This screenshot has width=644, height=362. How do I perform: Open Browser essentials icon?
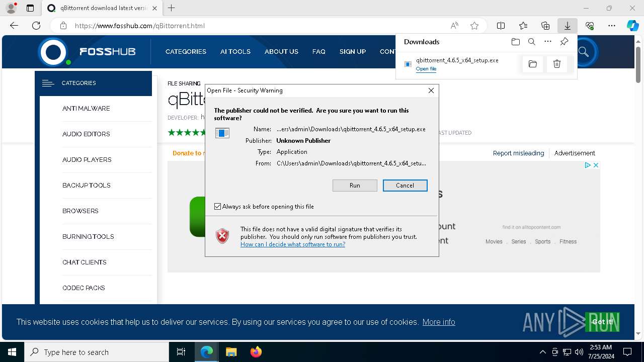[x=590, y=26]
